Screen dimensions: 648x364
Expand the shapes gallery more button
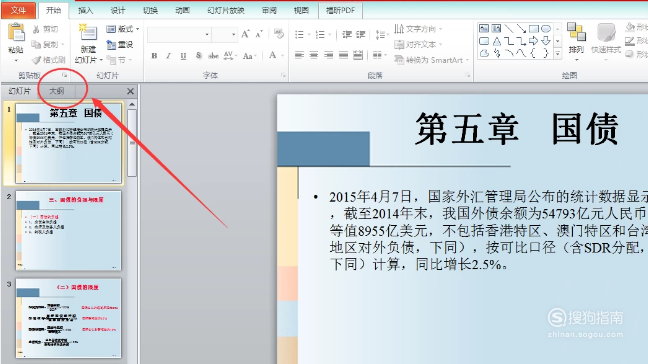click(x=557, y=54)
